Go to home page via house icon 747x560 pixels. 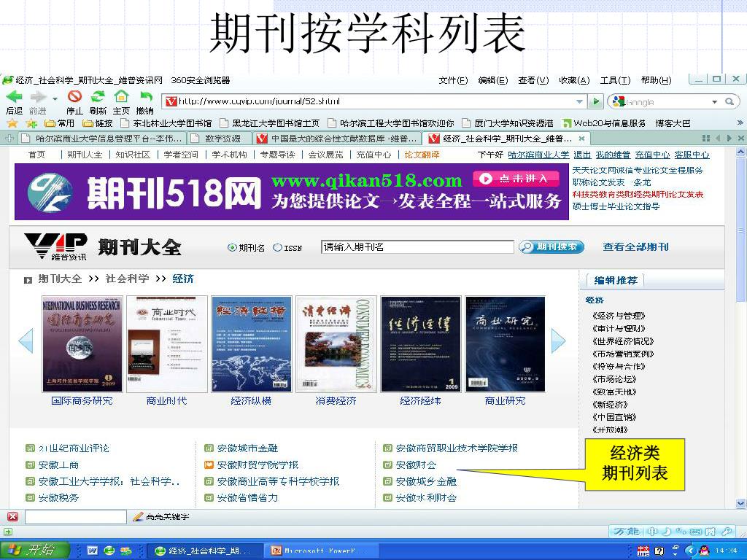click(122, 96)
